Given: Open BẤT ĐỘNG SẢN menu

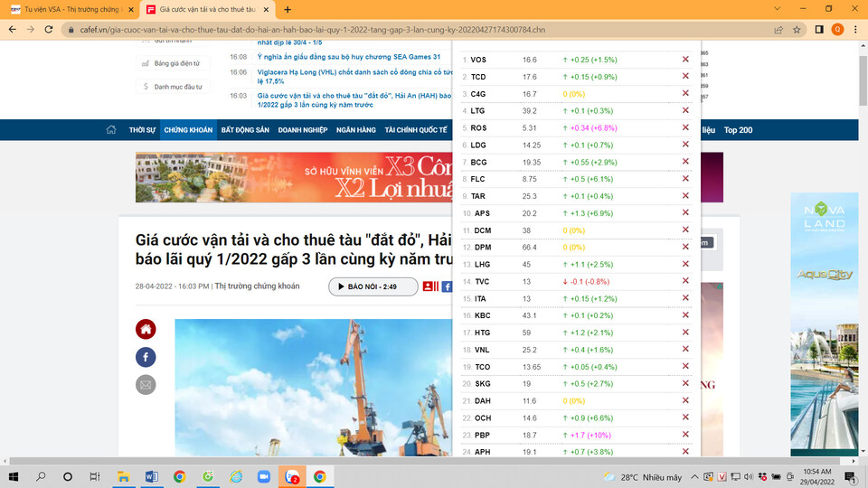Looking at the screenshot, I should [245, 130].
